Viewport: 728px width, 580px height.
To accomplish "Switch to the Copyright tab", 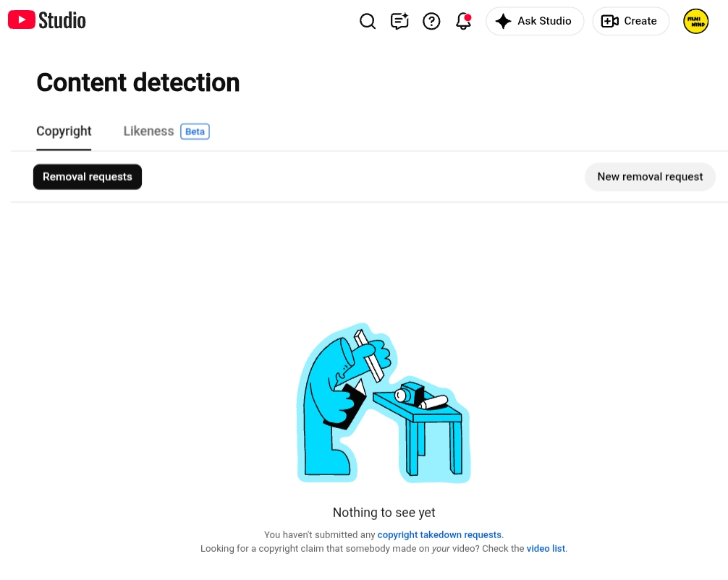I will coord(64,132).
